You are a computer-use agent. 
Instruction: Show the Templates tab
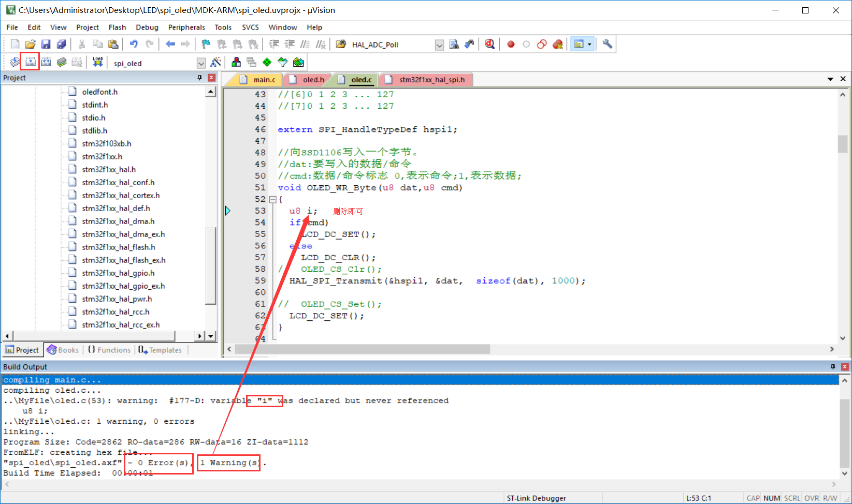160,350
